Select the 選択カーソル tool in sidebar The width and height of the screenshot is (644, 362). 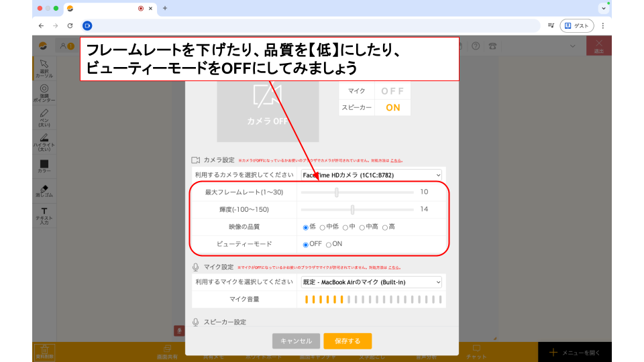44,68
